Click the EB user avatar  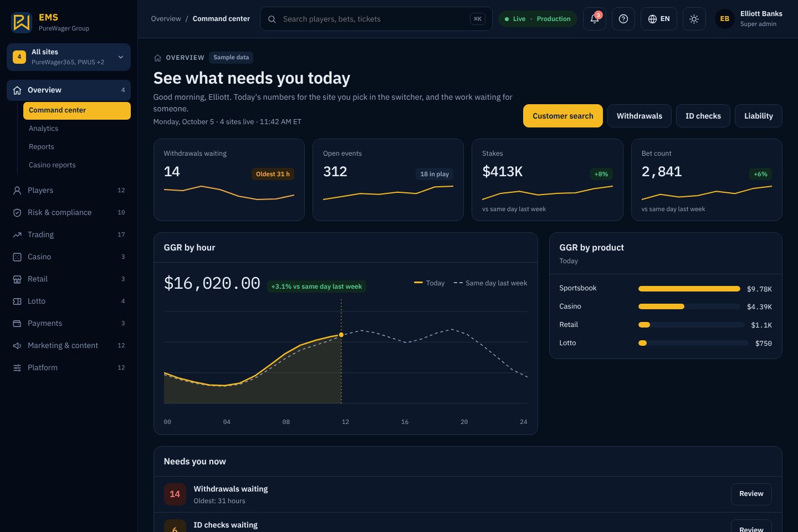724,19
